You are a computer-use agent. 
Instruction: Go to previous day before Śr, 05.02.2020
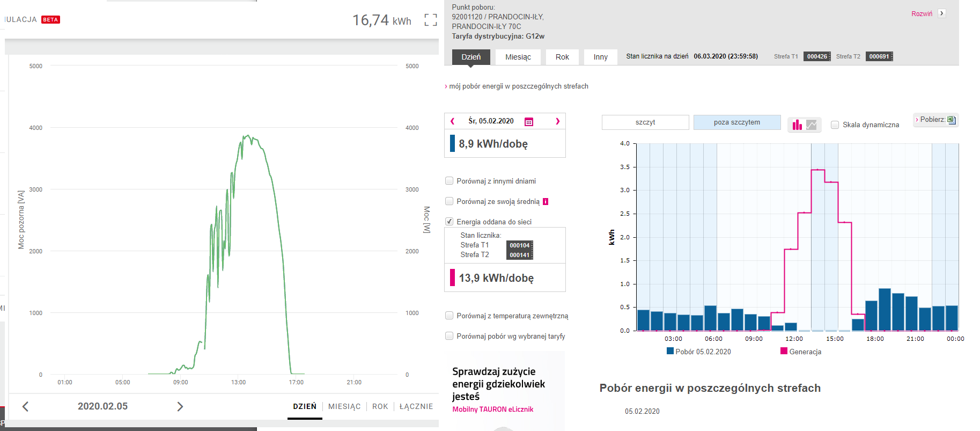tap(452, 121)
